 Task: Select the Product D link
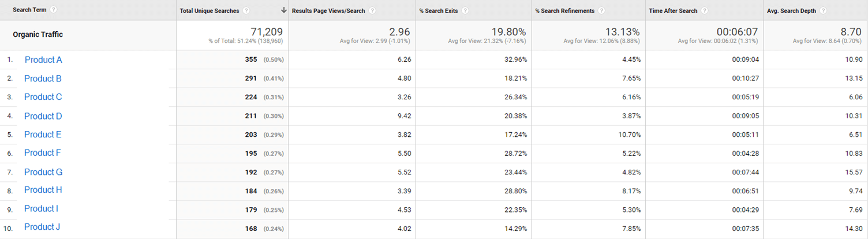coord(43,116)
